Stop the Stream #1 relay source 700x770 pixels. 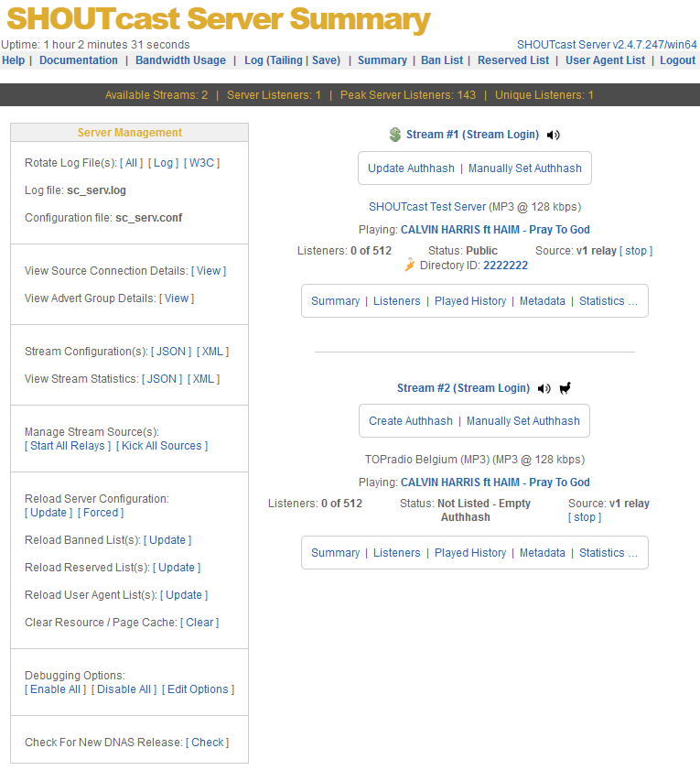click(x=636, y=251)
